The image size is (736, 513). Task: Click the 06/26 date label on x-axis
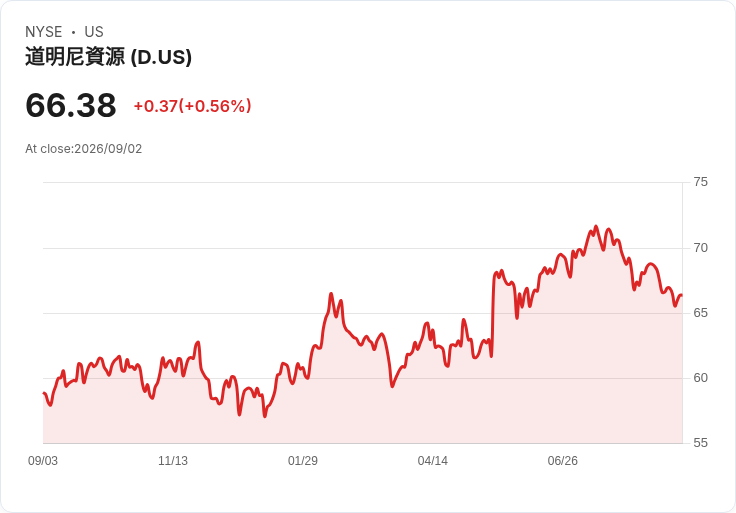(x=563, y=461)
